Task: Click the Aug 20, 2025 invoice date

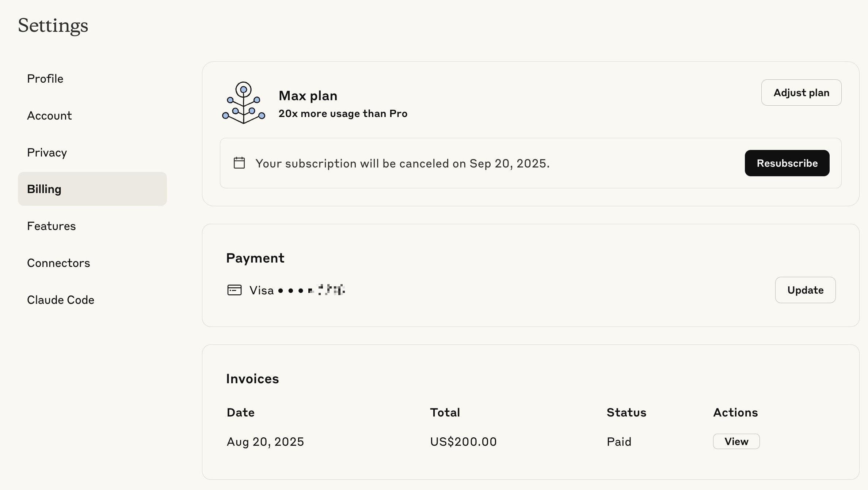Action: (x=265, y=442)
